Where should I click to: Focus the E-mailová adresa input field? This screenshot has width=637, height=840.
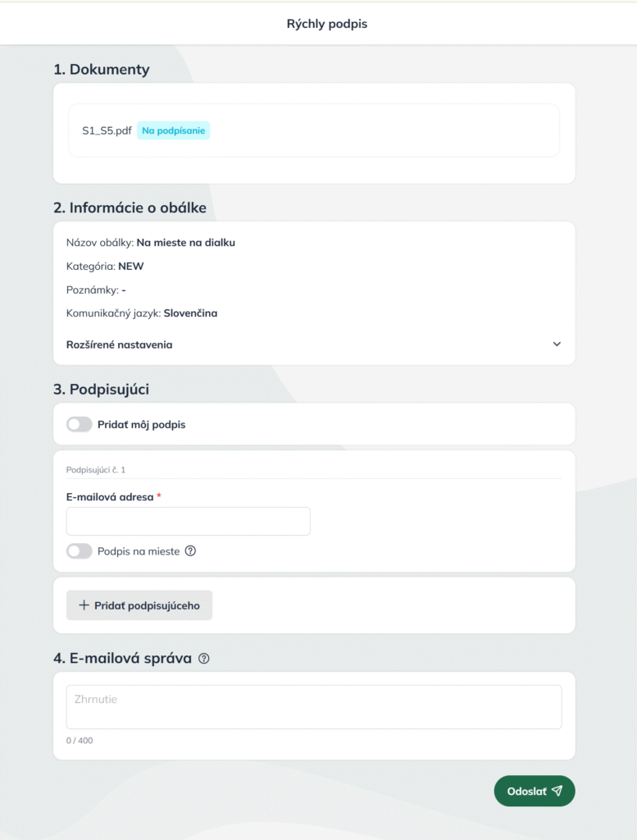click(x=188, y=521)
